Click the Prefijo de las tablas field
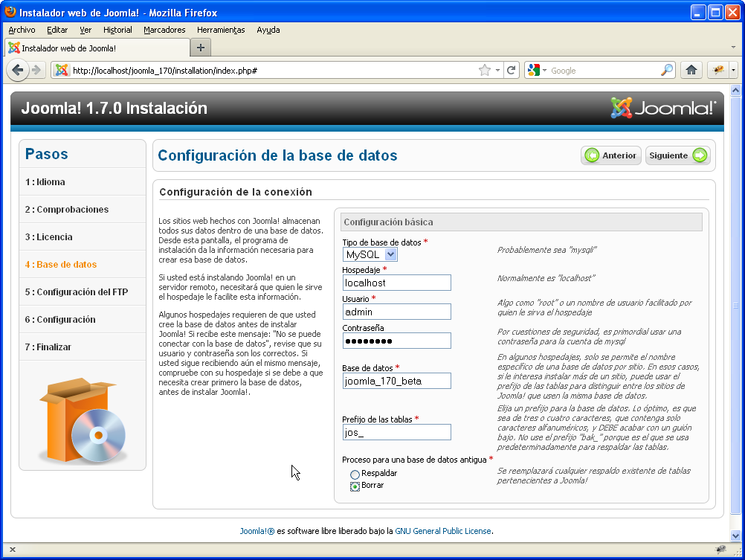Screen dimensions: 745x560 pyautogui.click(x=397, y=432)
